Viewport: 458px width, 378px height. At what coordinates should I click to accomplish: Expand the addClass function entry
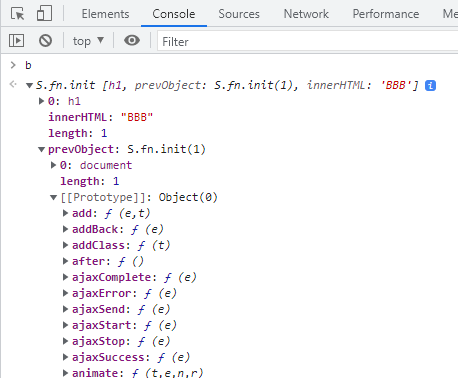click(65, 245)
